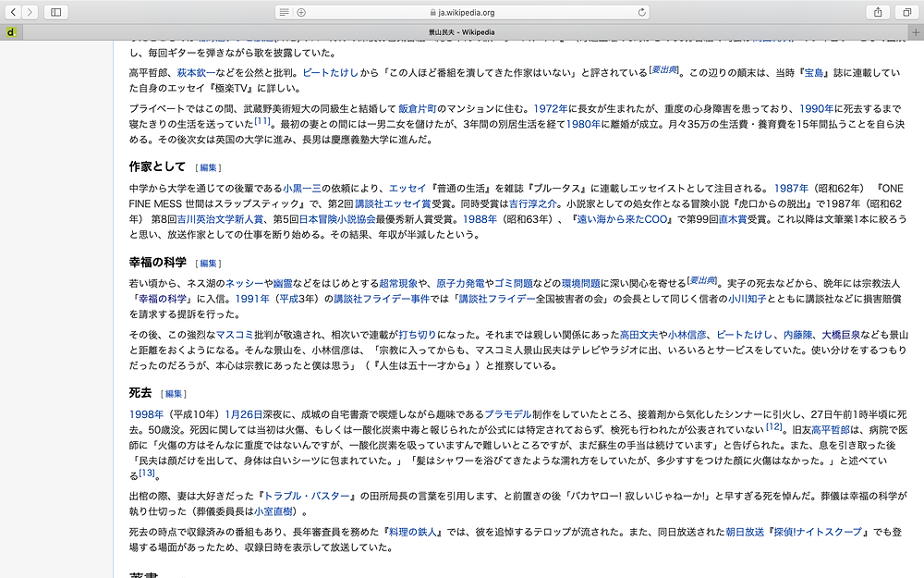
Task: Open the 1987年 link
Action: 791,189
